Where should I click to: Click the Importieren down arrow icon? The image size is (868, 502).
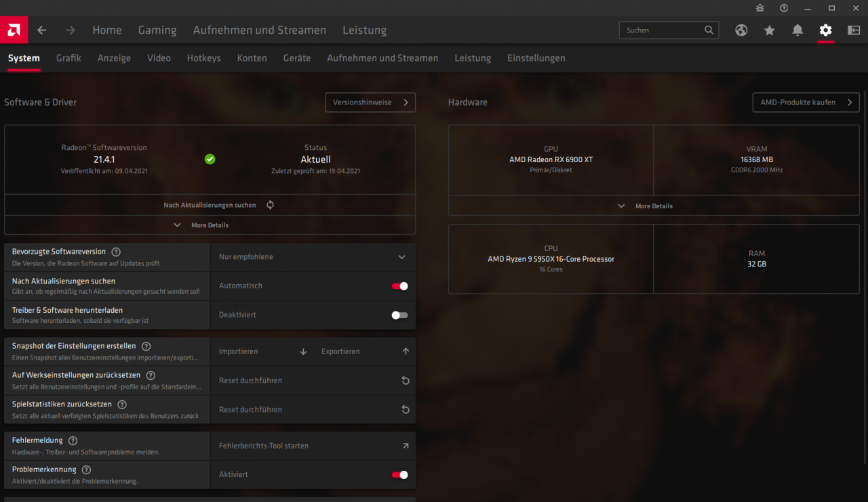[303, 351]
